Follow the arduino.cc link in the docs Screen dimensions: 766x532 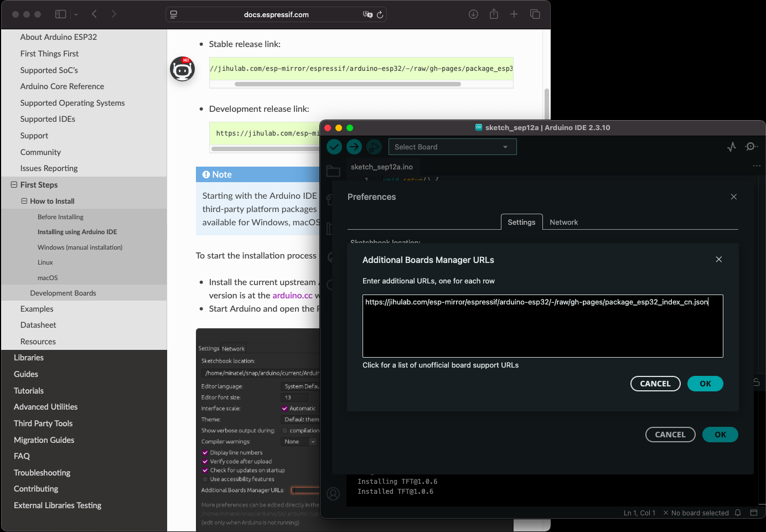coord(292,296)
